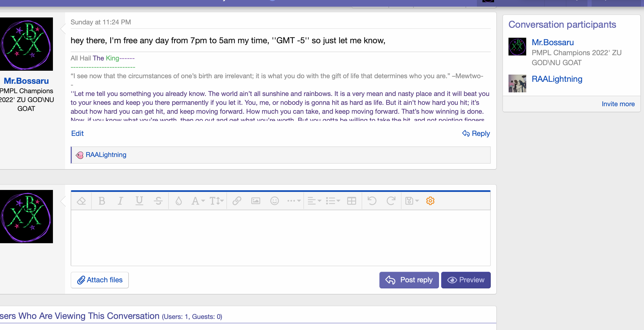Open RAALightning in Conversation participants

click(557, 79)
